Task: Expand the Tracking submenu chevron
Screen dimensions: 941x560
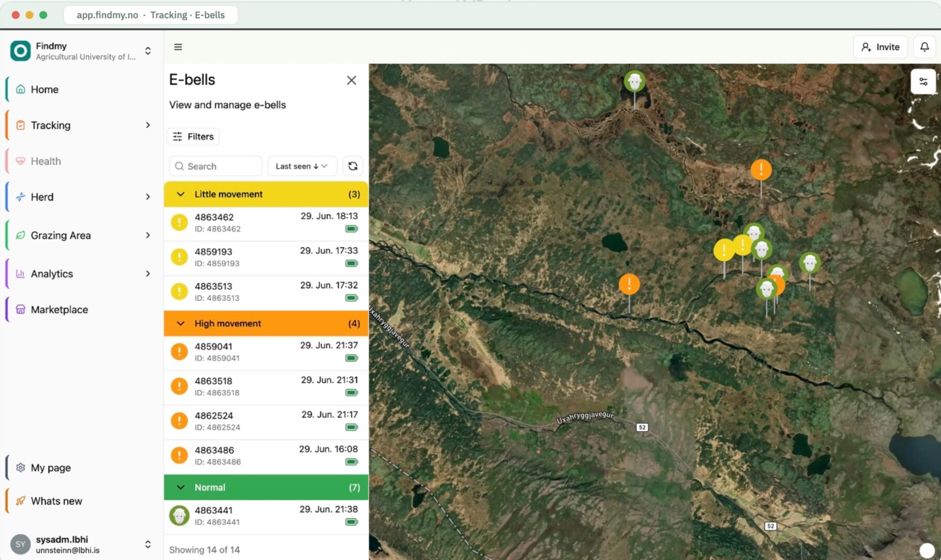Action: [x=148, y=125]
